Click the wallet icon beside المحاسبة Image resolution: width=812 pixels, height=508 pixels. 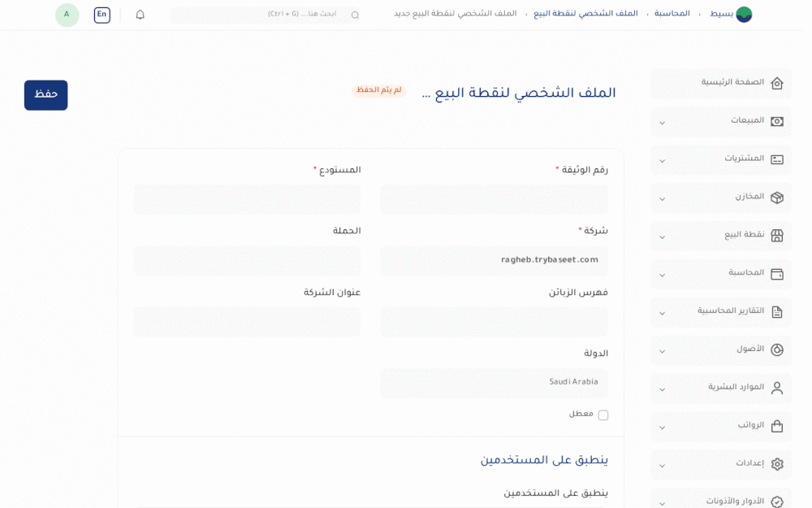point(777,274)
